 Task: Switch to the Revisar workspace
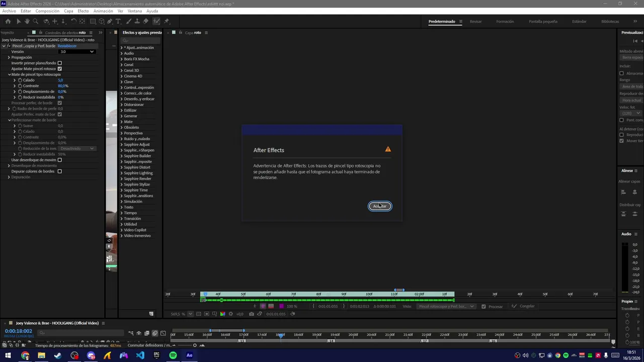click(475, 21)
